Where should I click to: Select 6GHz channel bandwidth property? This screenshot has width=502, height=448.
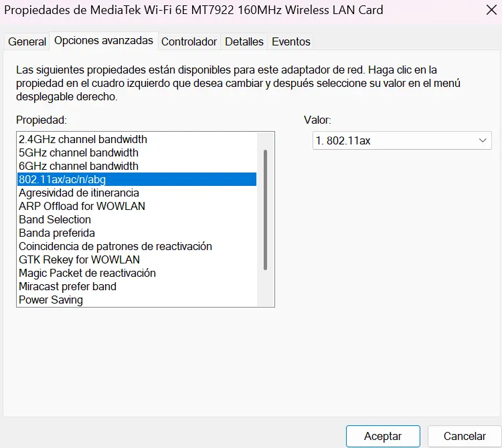(137, 166)
